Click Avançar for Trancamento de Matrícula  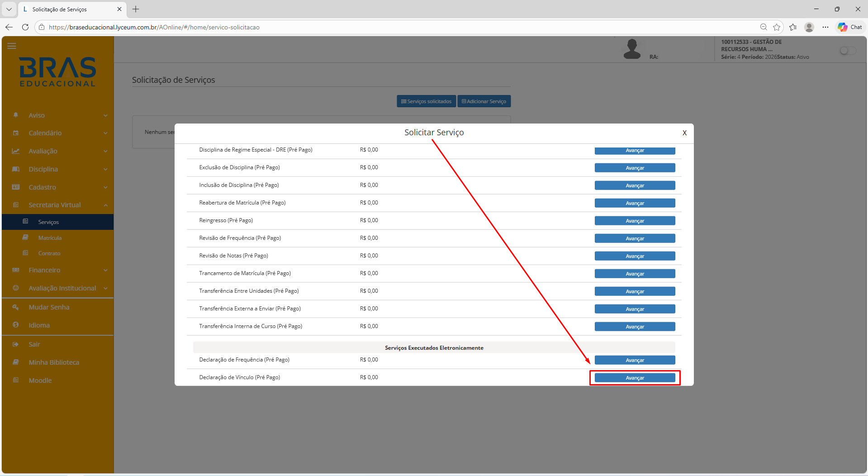pos(634,274)
